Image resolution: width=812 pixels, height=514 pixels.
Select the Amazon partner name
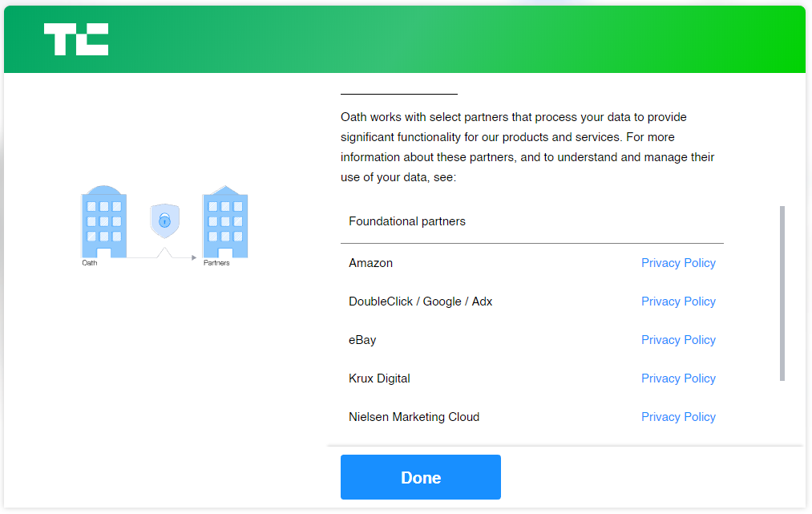[371, 263]
